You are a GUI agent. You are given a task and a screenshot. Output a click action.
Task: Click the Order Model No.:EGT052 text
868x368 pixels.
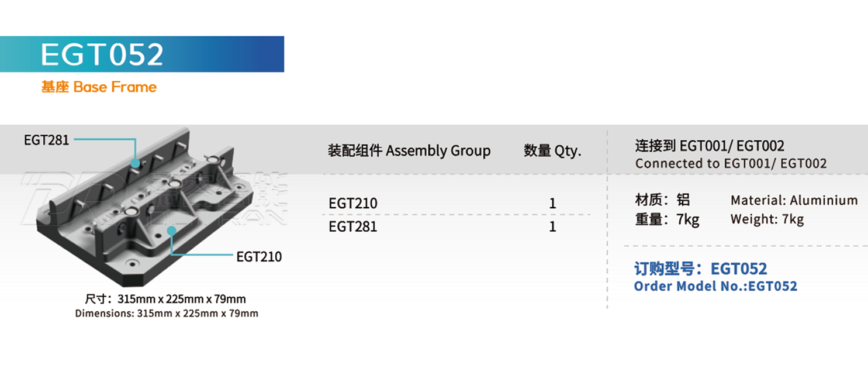[716, 287]
